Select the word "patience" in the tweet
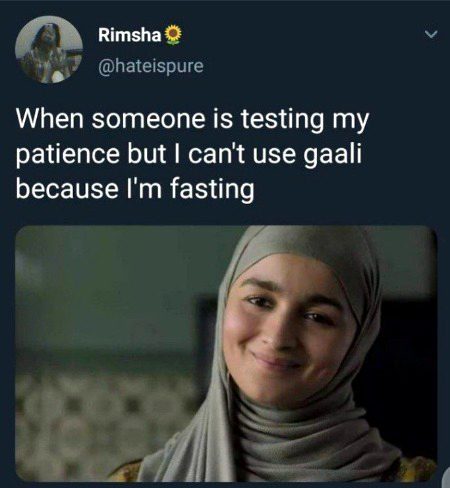This screenshot has height=488, width=450. [x=68, y=155]
